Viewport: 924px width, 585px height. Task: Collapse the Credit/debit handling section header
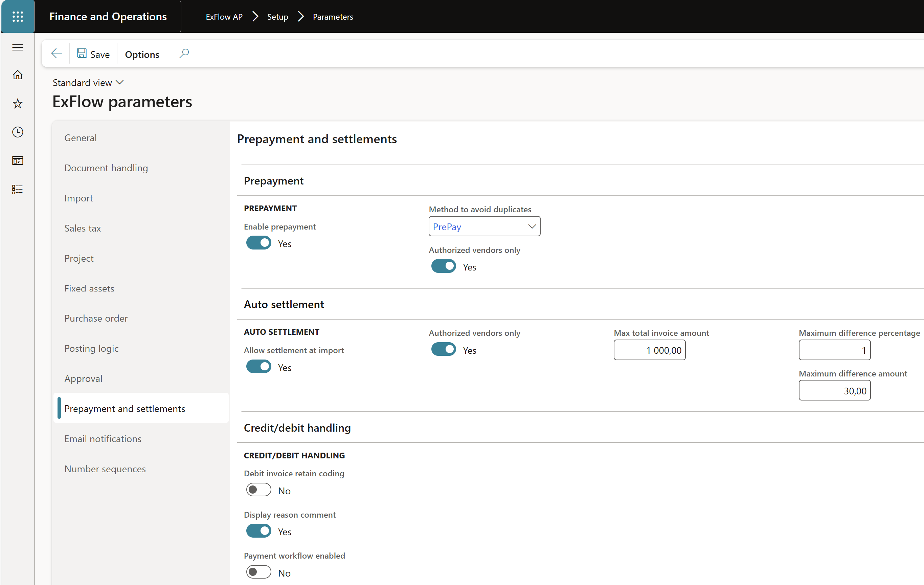(x=297, y=428)
